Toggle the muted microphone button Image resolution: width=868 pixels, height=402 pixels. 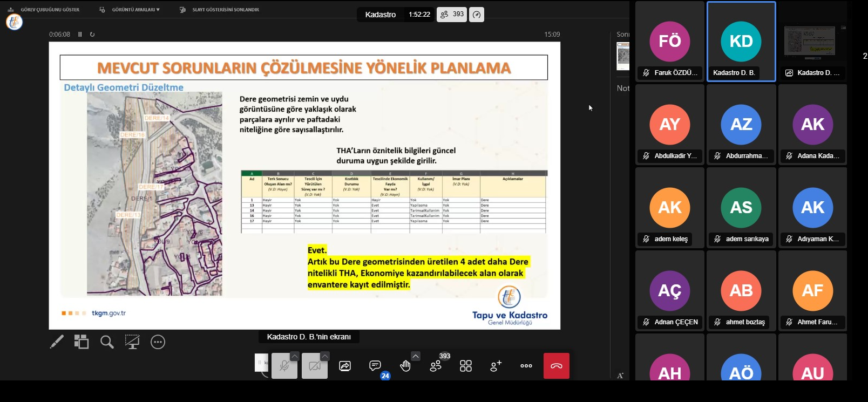[284, 366]
